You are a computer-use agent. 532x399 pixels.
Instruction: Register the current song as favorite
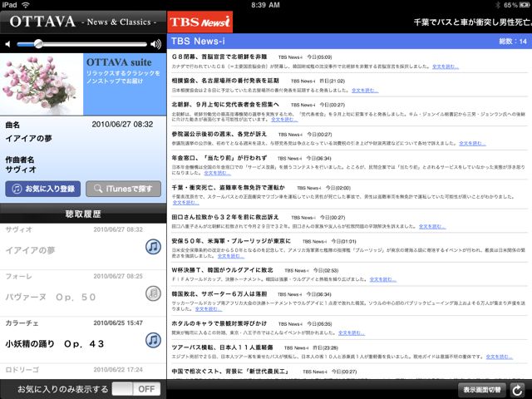pos(43,189)
